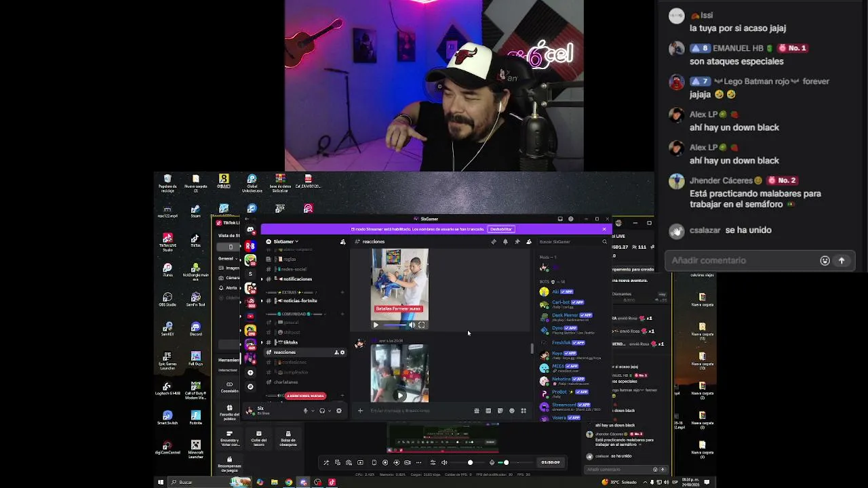The width and height of the screenshot is (868, 488).
Task: Open gift icon in Discord message bar
Action: 477,411
